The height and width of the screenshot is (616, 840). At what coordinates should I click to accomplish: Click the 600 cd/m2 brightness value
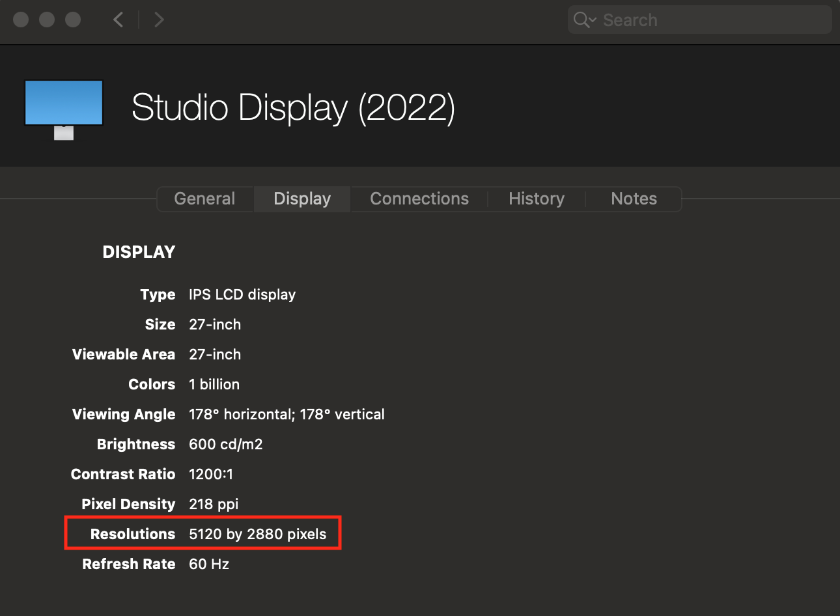(x=226, y=444)
